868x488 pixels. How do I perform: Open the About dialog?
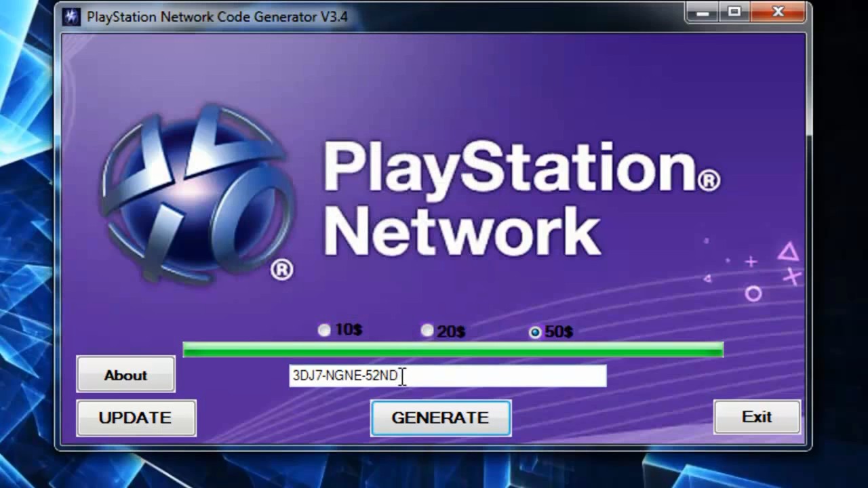tap(125, 375)
